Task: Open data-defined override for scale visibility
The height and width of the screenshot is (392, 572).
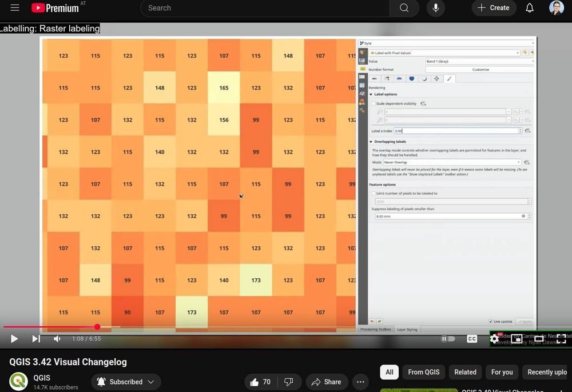Action: (423, 103)
